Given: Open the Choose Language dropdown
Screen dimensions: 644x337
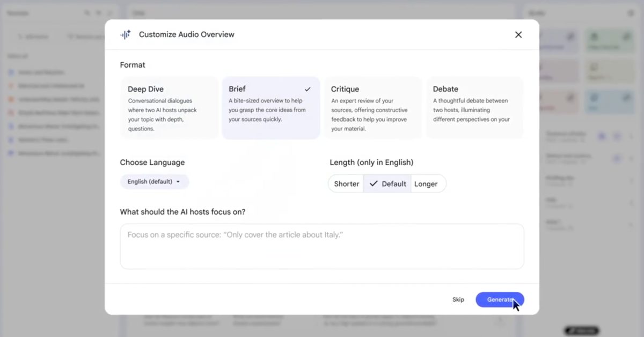Looking at the screenshot, I should point(155,181).
